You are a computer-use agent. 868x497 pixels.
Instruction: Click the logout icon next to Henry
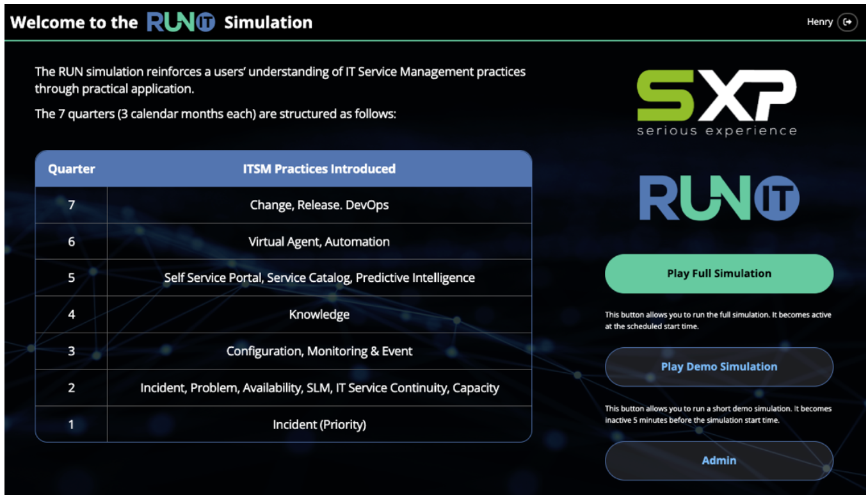point(848,22)
